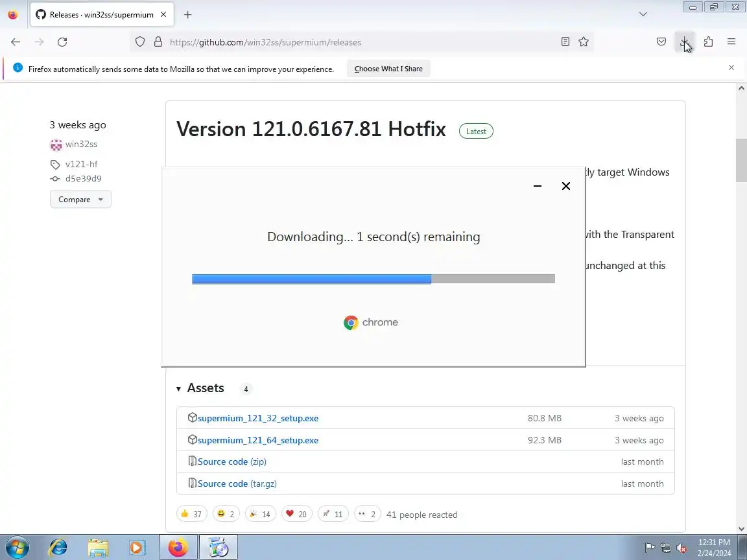
Task: Minimize the Chrome downloading dialog
Action: tap(538, 186)
